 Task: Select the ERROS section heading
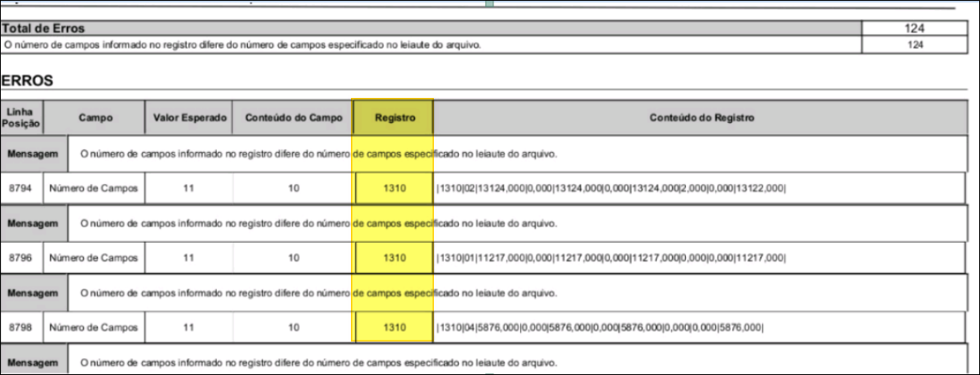point(28,81)
